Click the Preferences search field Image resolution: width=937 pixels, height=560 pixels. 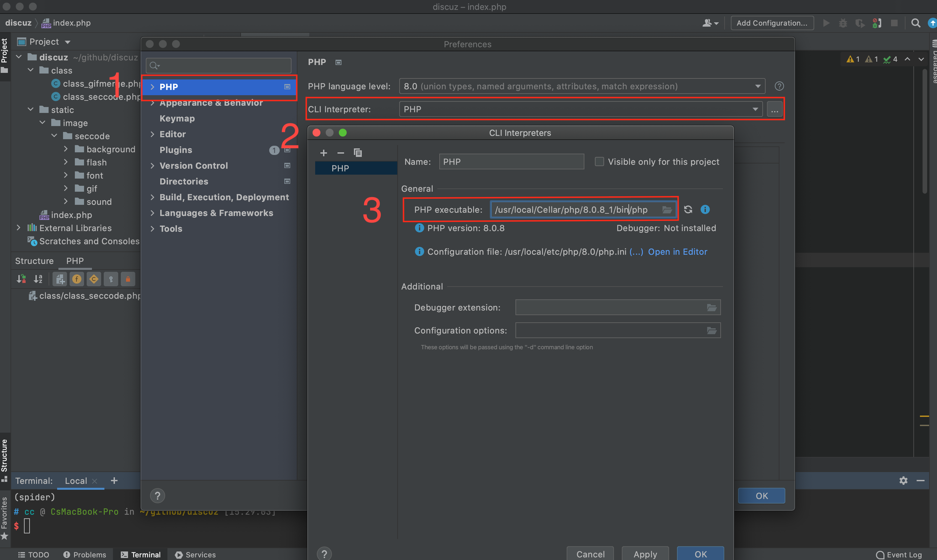pos(219,66)
